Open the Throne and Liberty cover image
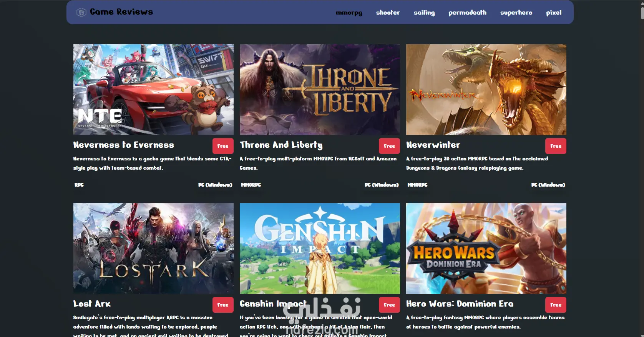This screenshot has width=644, height=337. [x=320, y=90]
